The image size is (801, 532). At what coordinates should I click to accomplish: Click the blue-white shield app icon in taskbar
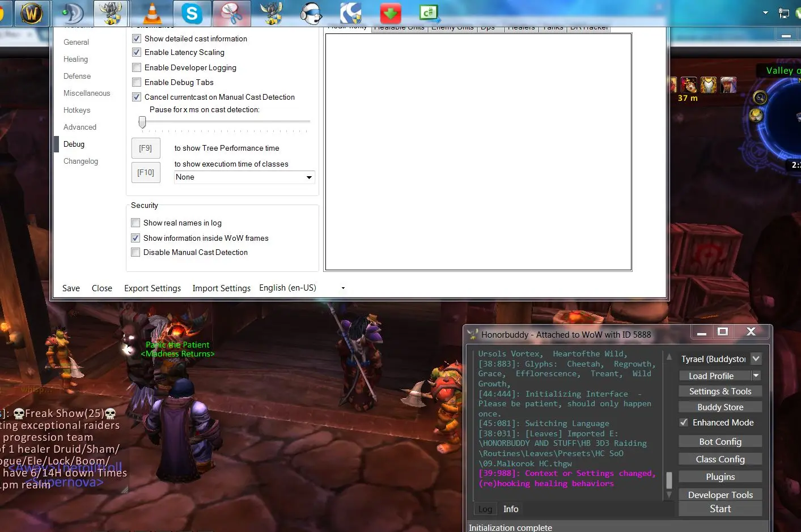tap(350, 13)
